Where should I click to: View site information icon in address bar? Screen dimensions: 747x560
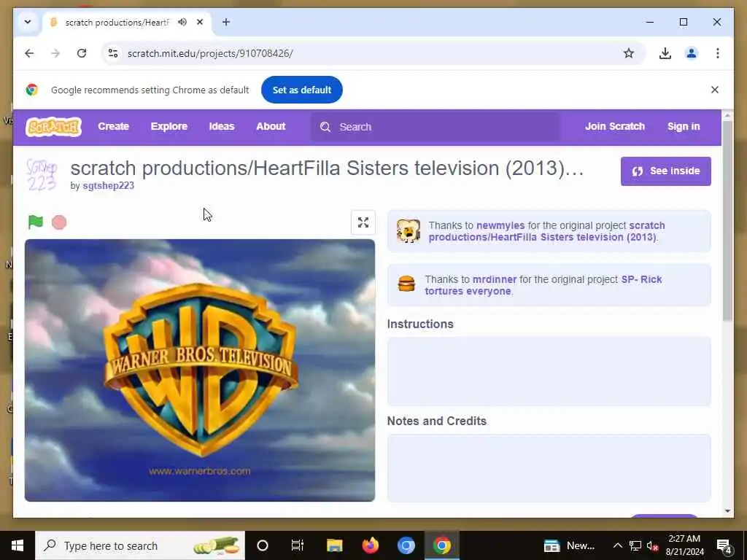click(113, 53)
